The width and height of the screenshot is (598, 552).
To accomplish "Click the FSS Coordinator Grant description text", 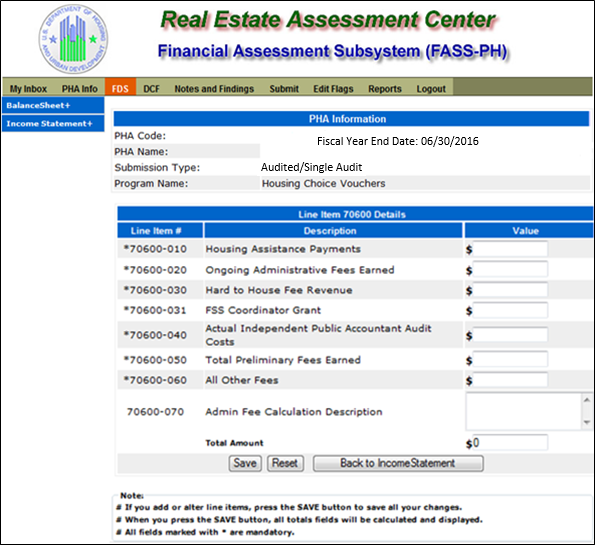I will (x=263, y=310).
